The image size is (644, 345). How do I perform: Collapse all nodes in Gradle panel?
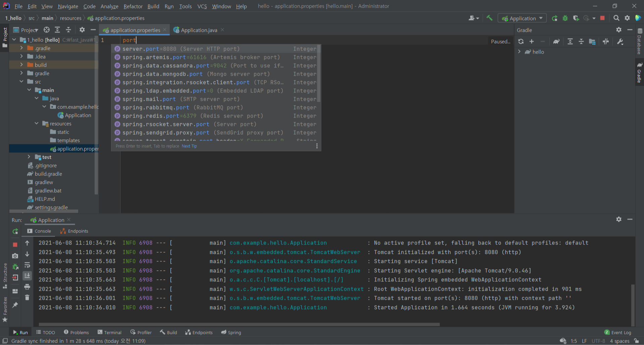(581, 42)
